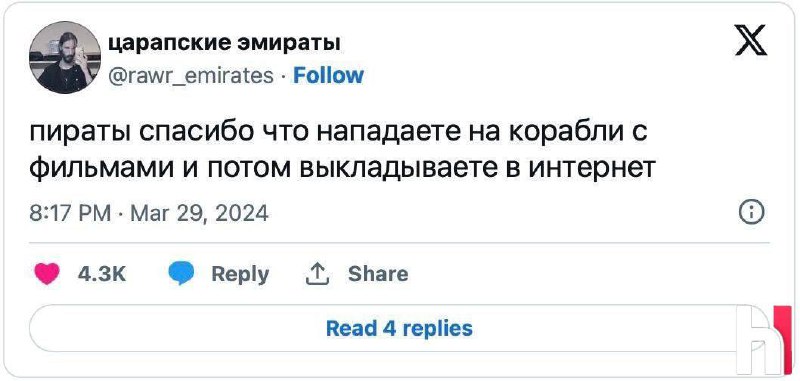The image size is (800, 381).
Task: Click the tweet text about пираты
Action: [x=342, y=151]
